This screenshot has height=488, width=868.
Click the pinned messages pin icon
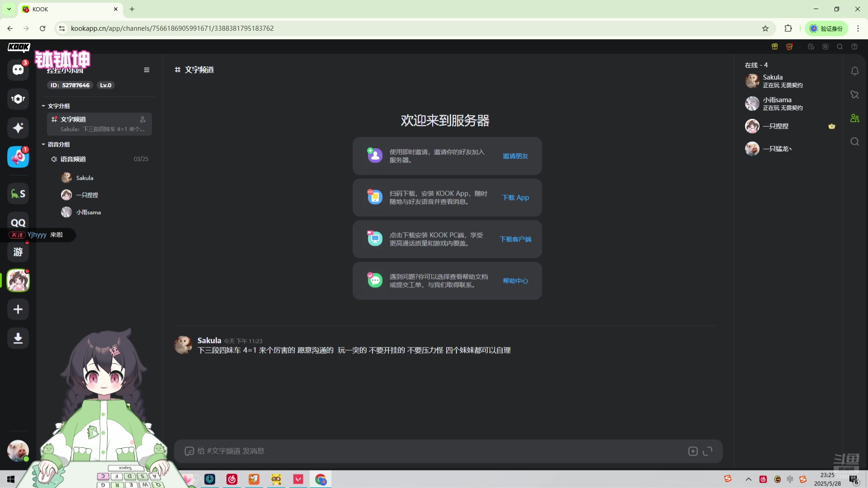pyautogui.click(x=854, y=94)
